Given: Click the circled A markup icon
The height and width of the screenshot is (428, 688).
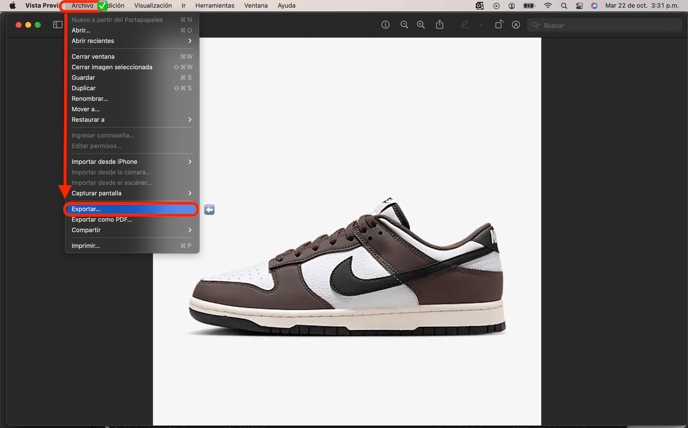Looking at the screenshot, I should click(516, 25).
